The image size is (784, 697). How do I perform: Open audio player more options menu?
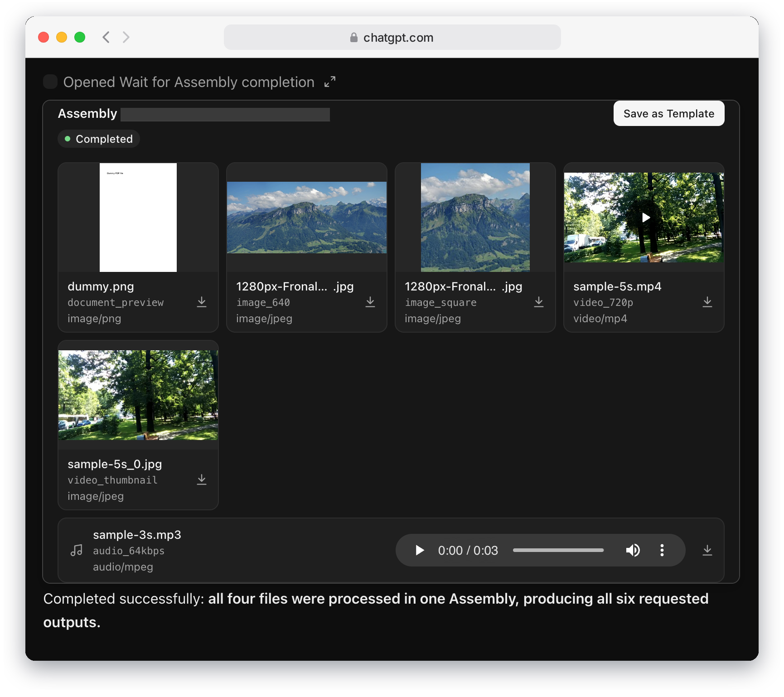click(662, 550)
